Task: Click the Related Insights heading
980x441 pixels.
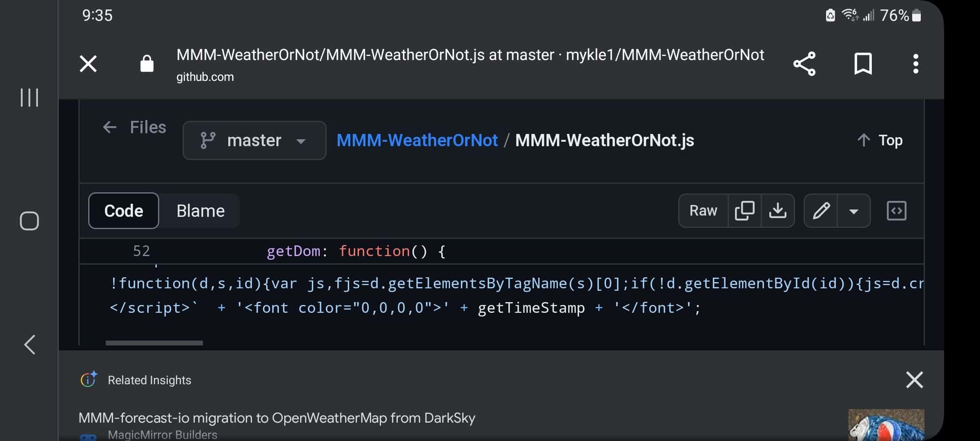Action: (x=149, y=380)
